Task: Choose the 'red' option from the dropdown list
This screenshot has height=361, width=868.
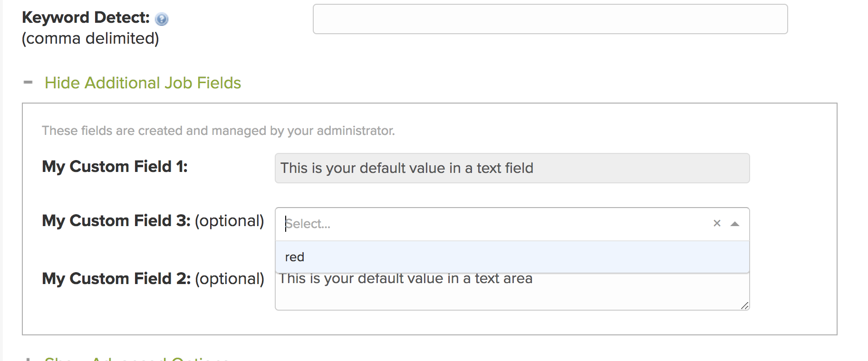Action: point(512,257)
